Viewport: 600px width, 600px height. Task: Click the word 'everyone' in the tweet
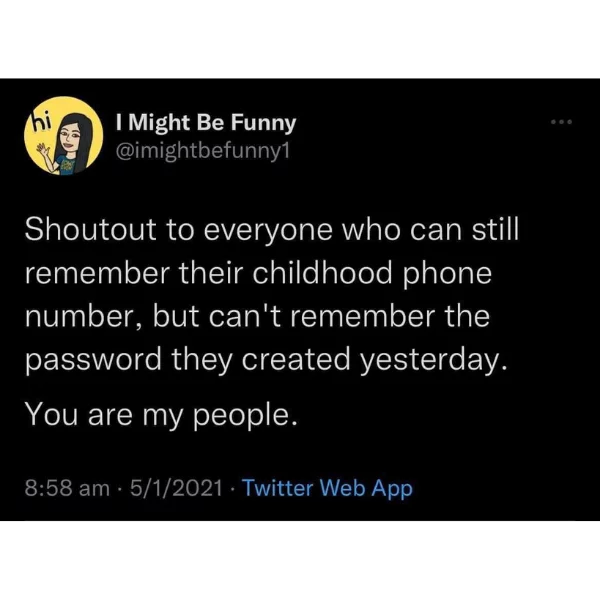pos(268,231)
